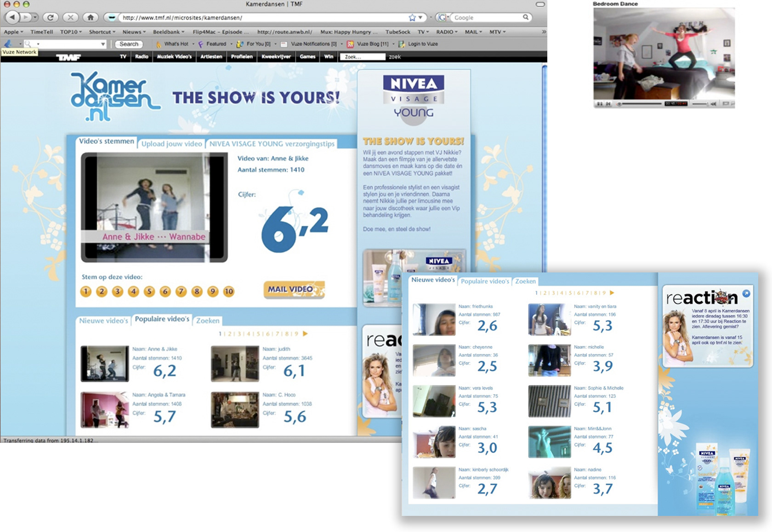Adjust the volume slider in Bedroom Dance player

[700, 104]
